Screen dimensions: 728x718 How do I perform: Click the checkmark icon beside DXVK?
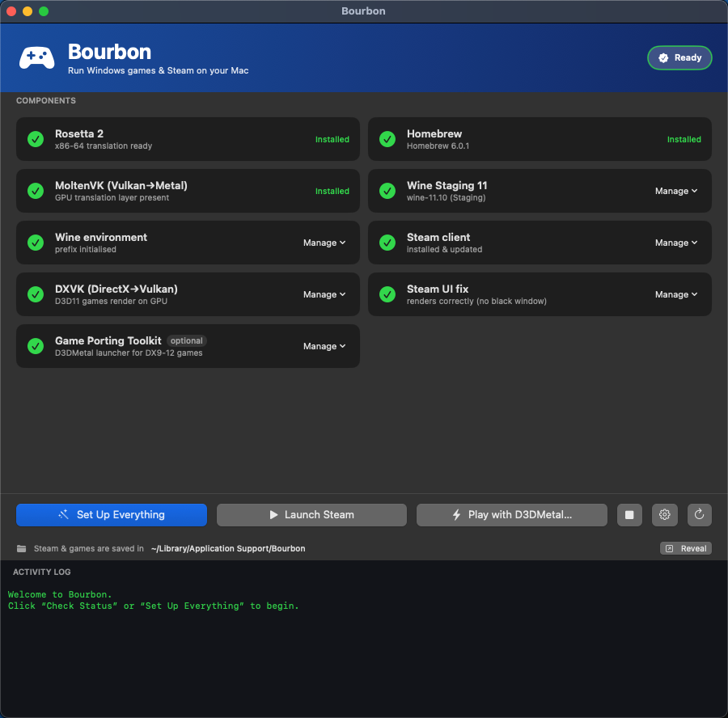click(36, 294)
